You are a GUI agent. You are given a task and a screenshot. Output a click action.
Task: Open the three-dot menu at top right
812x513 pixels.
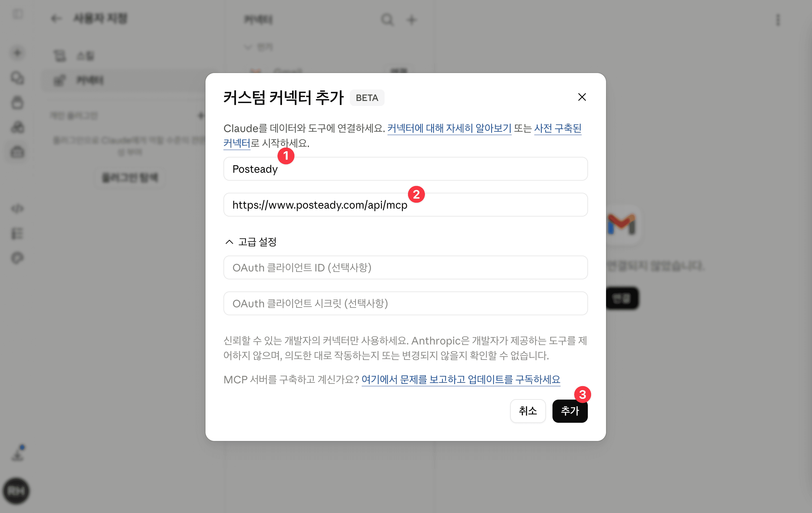(x=778, y=20)
